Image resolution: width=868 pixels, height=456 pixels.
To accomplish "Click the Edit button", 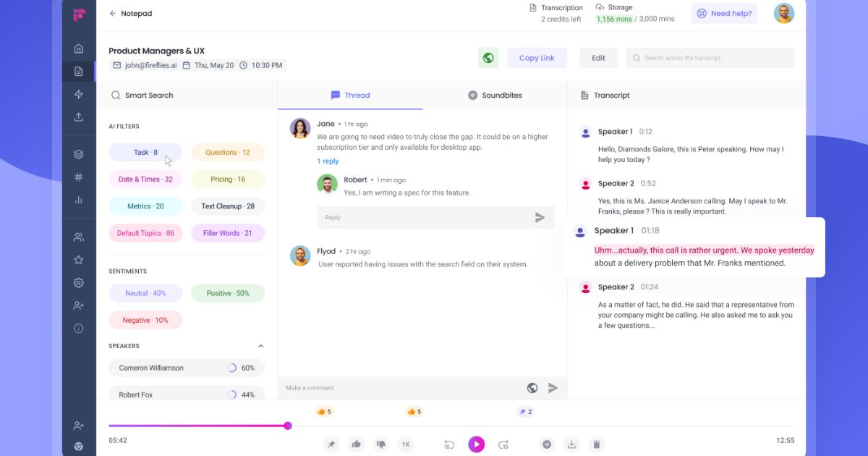I will (x=599, y=58).
